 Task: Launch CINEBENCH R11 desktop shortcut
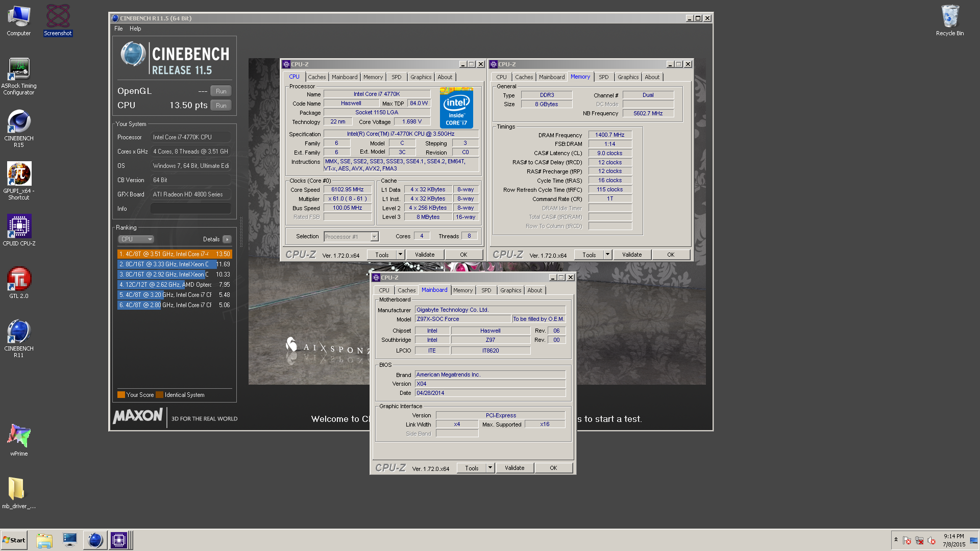tap(19, 339)
